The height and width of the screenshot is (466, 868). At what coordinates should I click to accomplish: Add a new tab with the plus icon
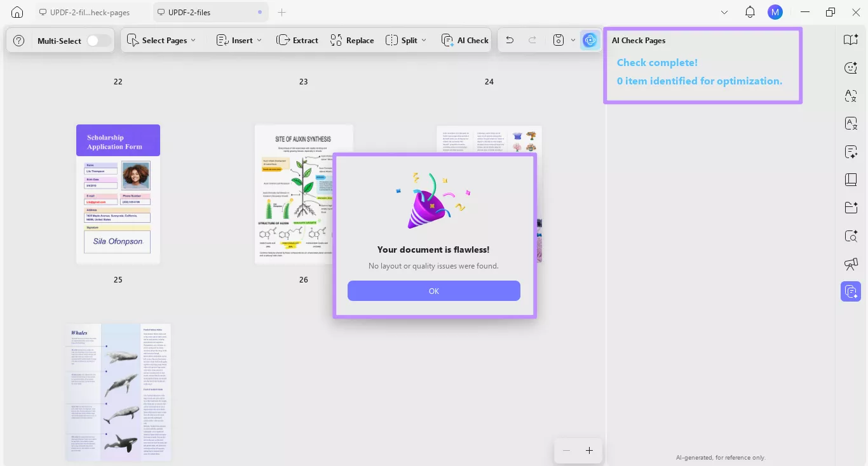(282, 12)
